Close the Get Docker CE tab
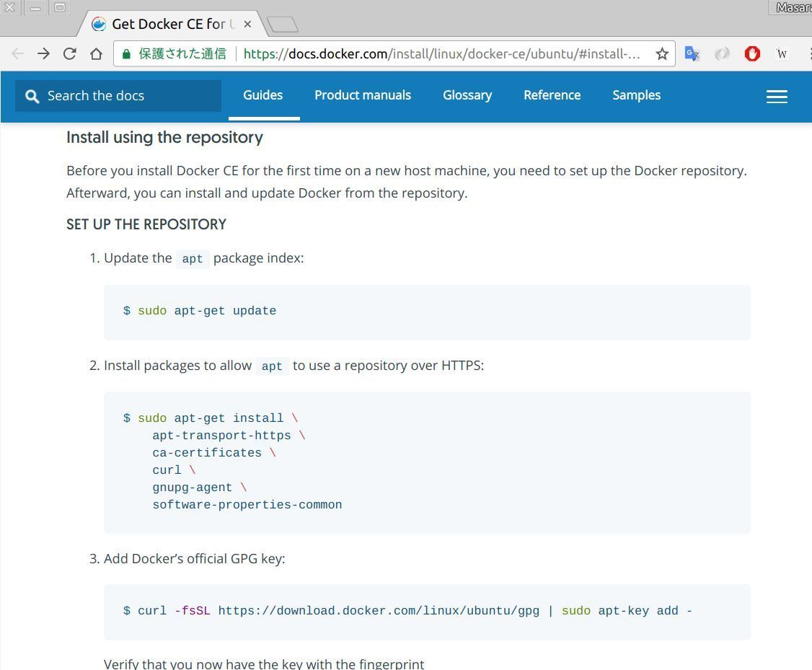This screenshot has height=670, width=812. coord(247,24)
